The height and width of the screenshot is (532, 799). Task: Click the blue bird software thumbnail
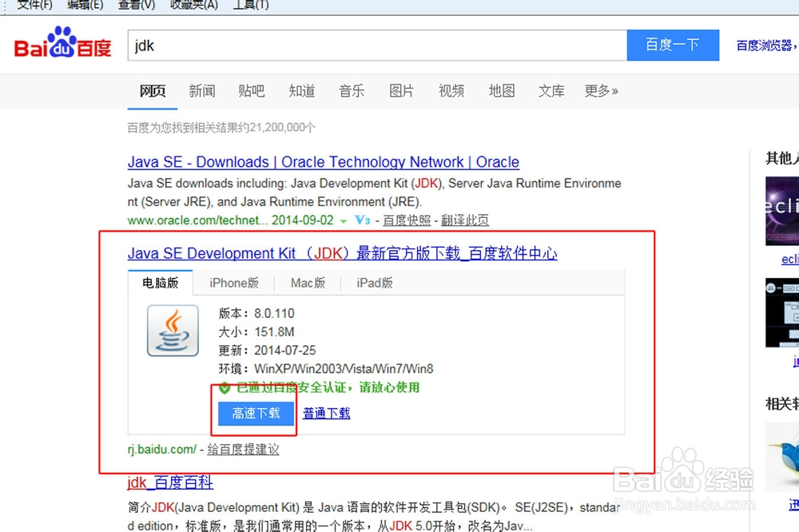pos(782,457)
